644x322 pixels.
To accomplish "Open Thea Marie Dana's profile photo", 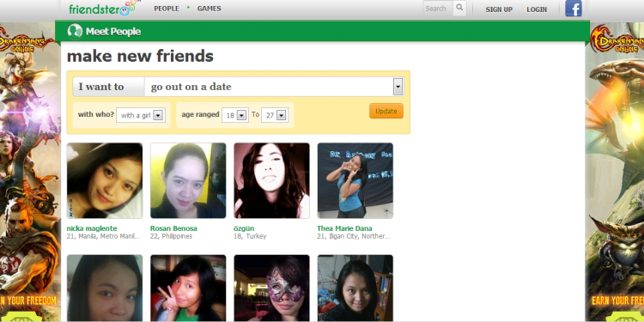I will [x=355, y=180].
